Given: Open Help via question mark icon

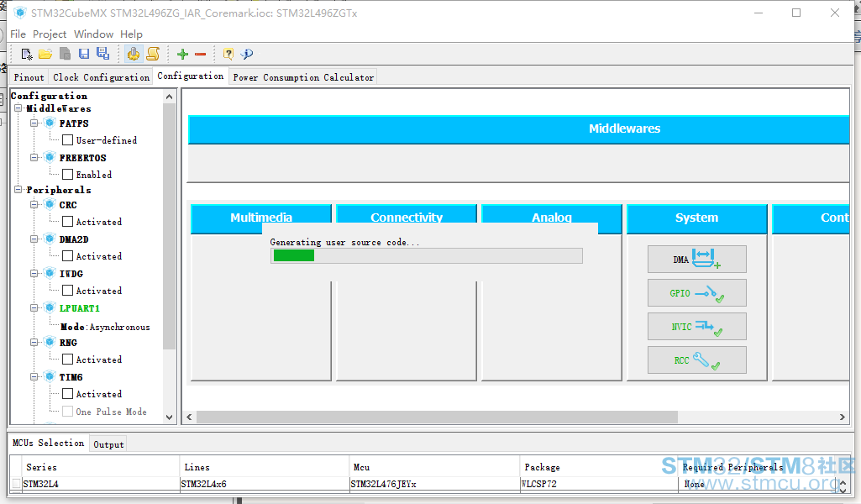Looking at the screenshot, I should coord(228,54).
